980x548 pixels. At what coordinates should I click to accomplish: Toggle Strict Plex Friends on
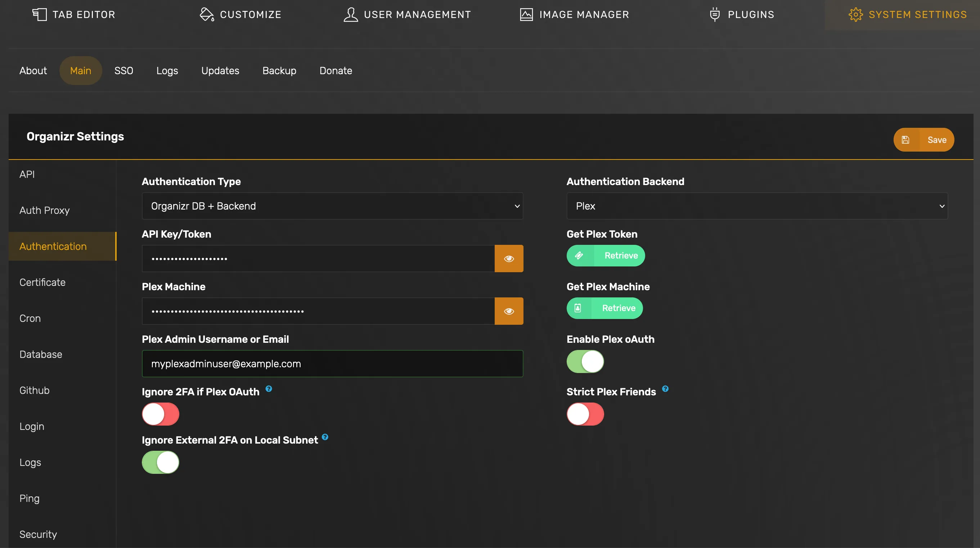click(585, 414)
